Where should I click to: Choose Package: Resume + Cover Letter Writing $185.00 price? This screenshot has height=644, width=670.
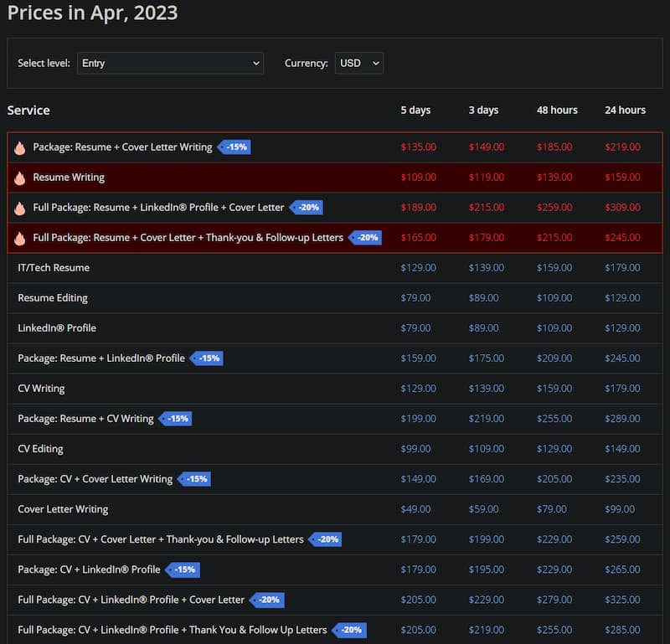pyautogui.click(x=554, y=147)
